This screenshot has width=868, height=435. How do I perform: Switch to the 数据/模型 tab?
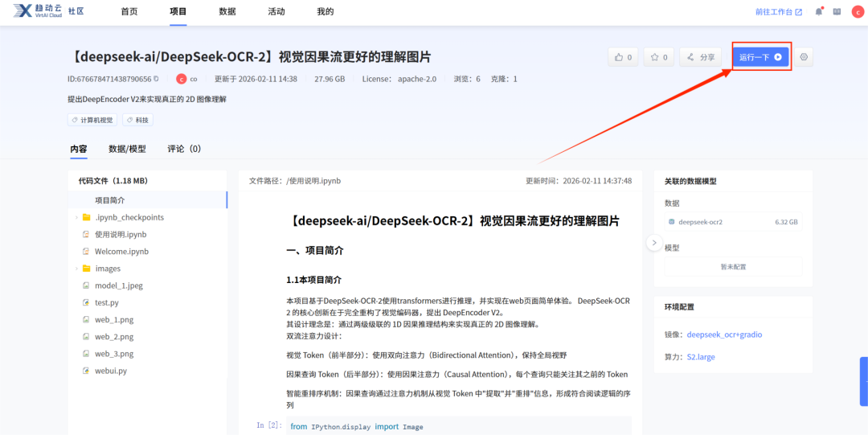127,149
